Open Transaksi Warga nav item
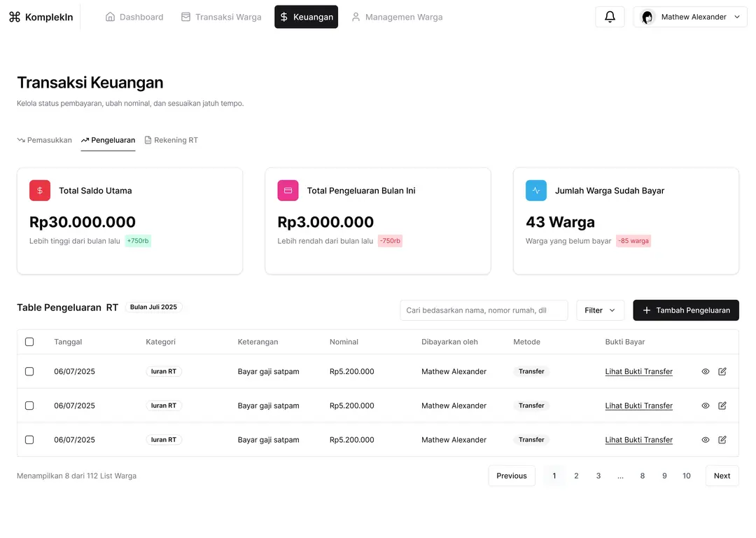The width and height of the screenshot is (756, 538). 221,17
